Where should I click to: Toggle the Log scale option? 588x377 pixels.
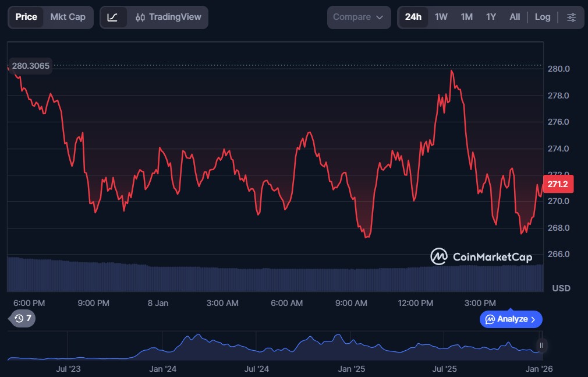point(543,17)
